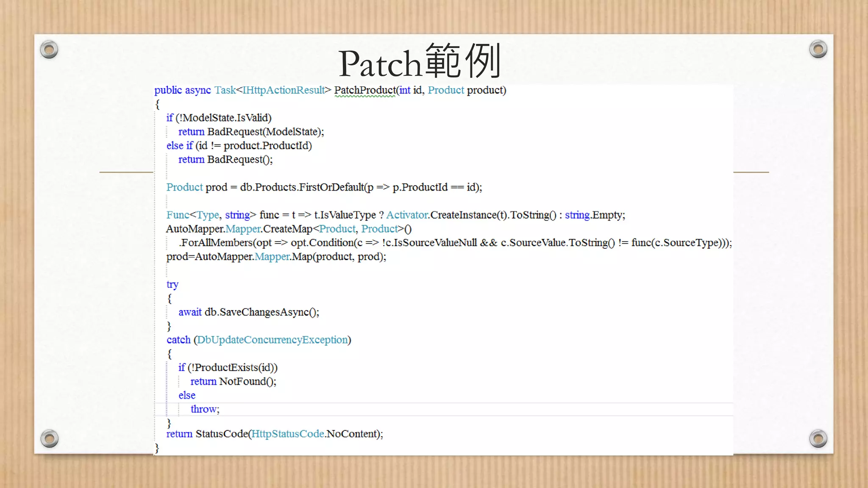
Task: Click the BadRequest(ModelState) return line
Action: coord(251,132)
